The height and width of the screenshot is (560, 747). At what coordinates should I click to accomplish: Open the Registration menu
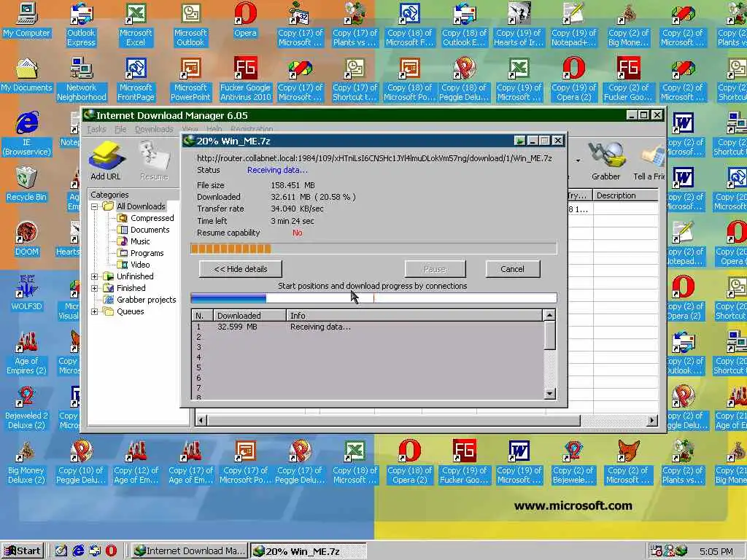coord(252,129)
